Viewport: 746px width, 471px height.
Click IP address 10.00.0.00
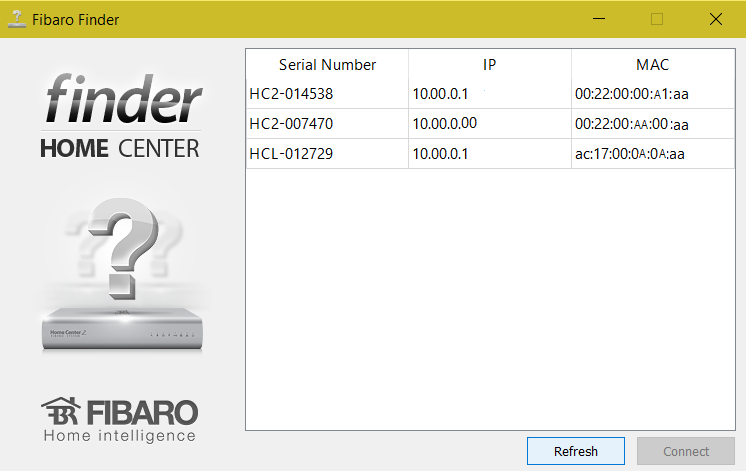(x=444, y=124)
